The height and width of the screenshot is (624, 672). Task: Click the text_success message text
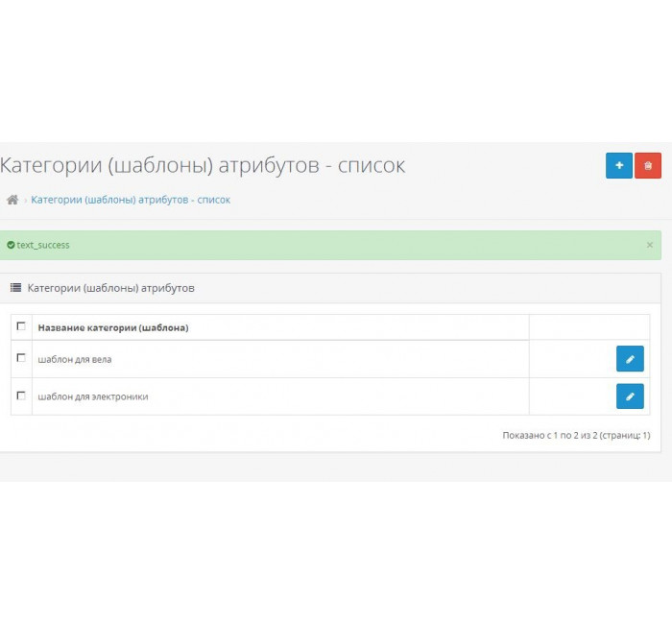tap(43, 245)
